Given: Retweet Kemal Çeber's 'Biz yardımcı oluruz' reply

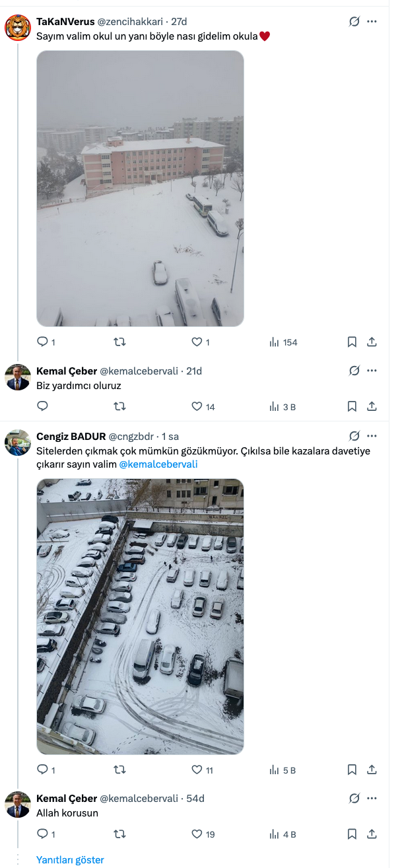Looking at the screenshot, I should [119, 407].
